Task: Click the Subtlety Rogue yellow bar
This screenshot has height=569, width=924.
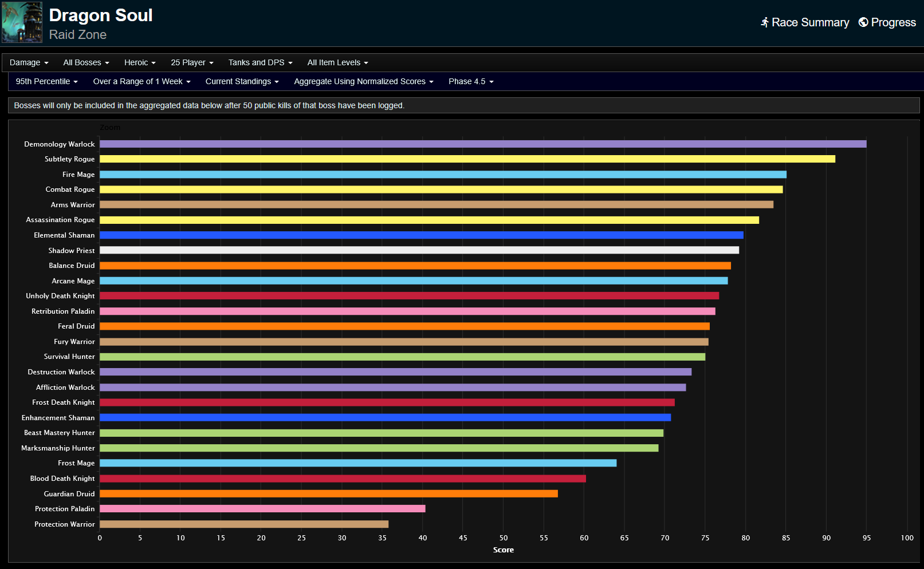Action: [x=467, y=159]
